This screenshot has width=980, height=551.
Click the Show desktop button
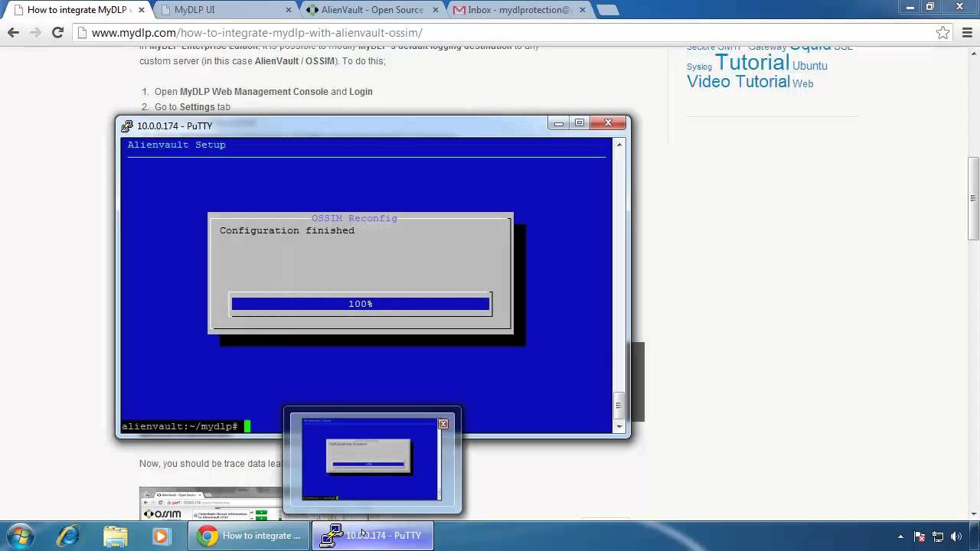click(x=975, y=536)
